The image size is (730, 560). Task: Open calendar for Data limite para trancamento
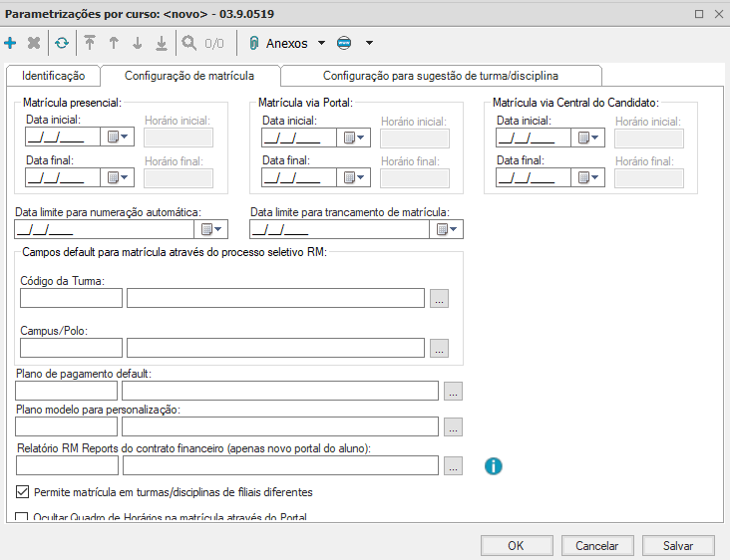[447, 229]
